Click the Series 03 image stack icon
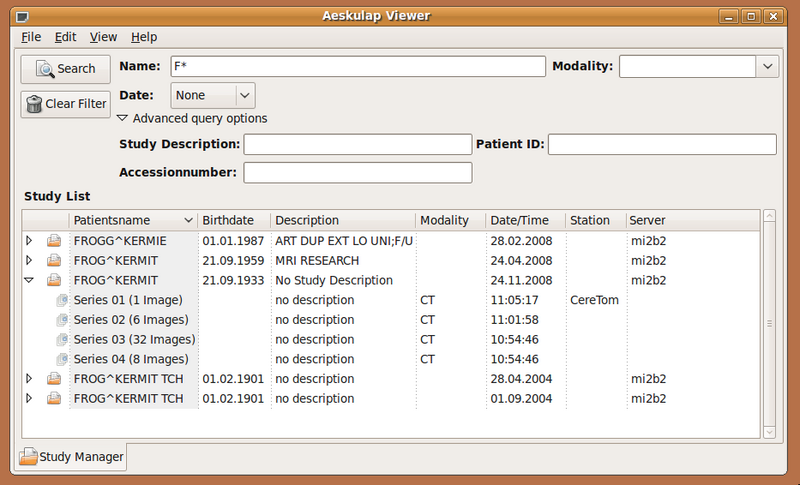 point(63,340)
